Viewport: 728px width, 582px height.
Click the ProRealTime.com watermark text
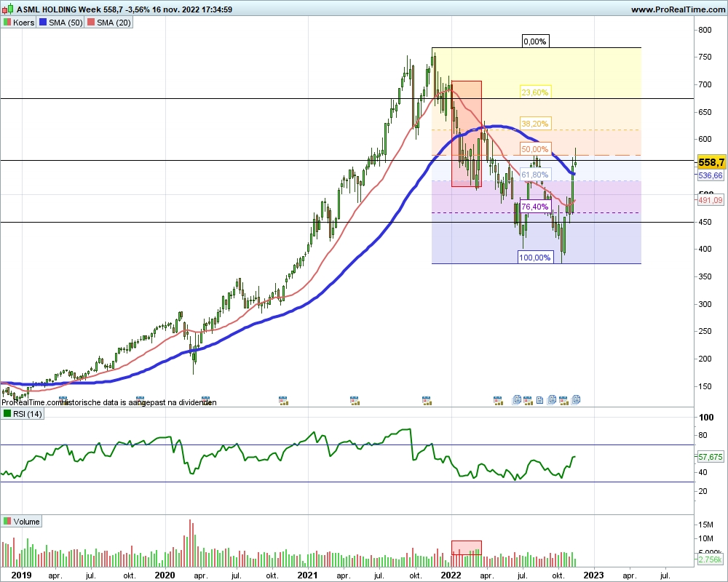(29, 402)
